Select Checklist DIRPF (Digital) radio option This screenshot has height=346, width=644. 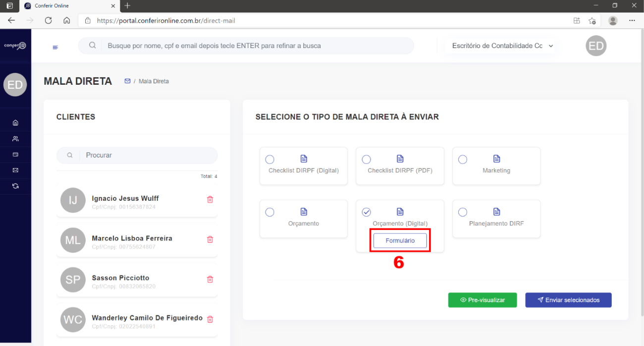[269, 159]
